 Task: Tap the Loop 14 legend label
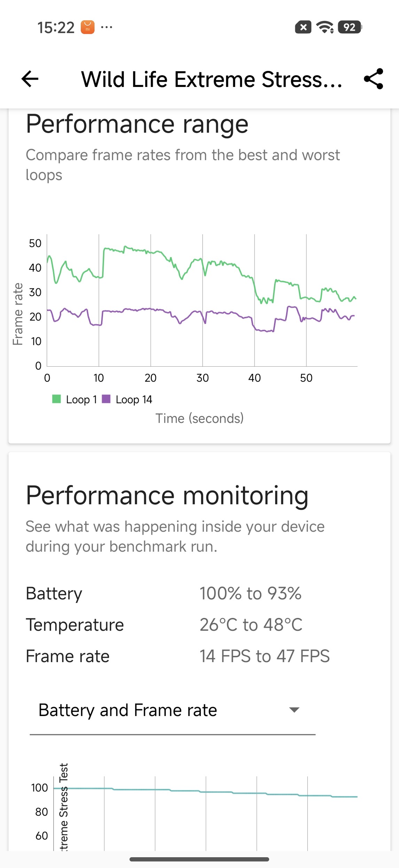click(134, 400)
